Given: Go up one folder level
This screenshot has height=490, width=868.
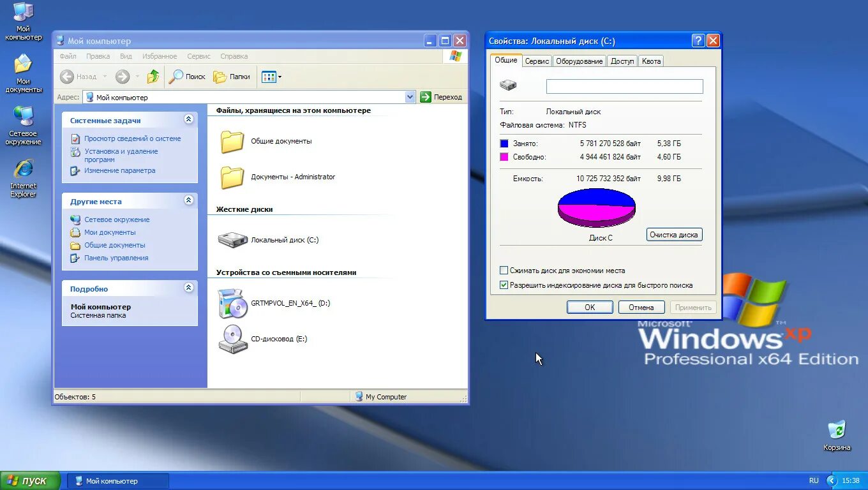Looking at the screenshot, I should 153,77.
